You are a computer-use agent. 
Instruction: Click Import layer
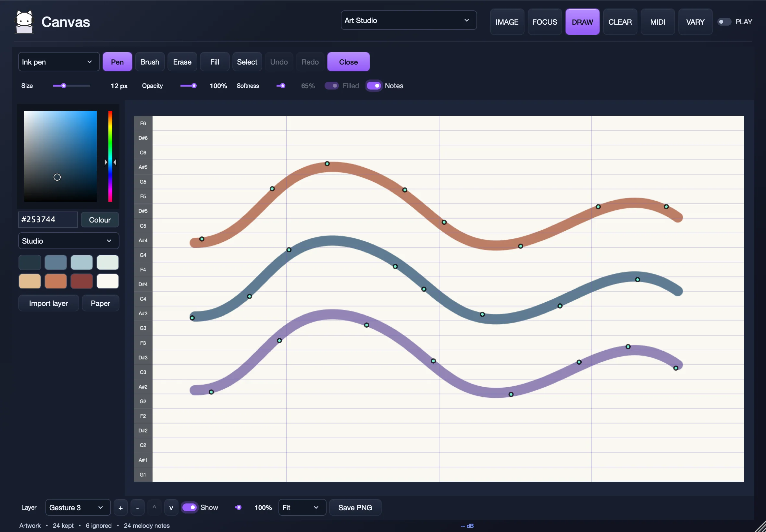point(48,303)
